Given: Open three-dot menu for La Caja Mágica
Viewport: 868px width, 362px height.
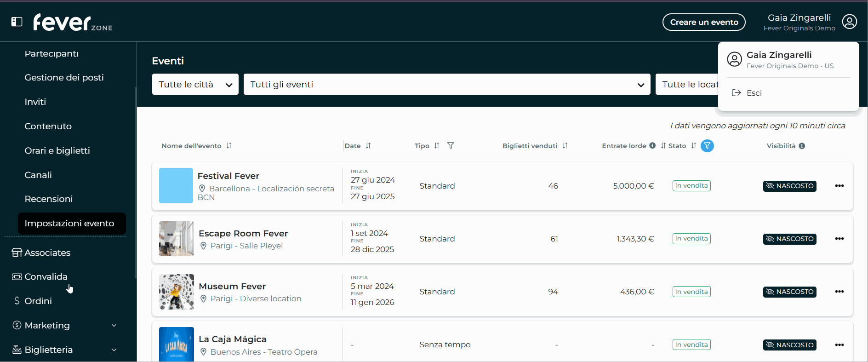Looking at the screenshot, I should (839, 345).
